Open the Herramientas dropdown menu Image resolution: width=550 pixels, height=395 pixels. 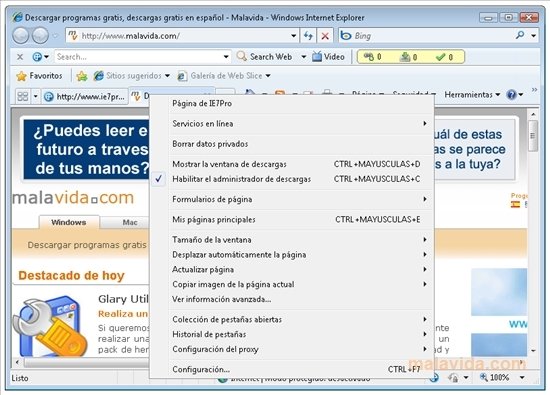pos(472,94)
